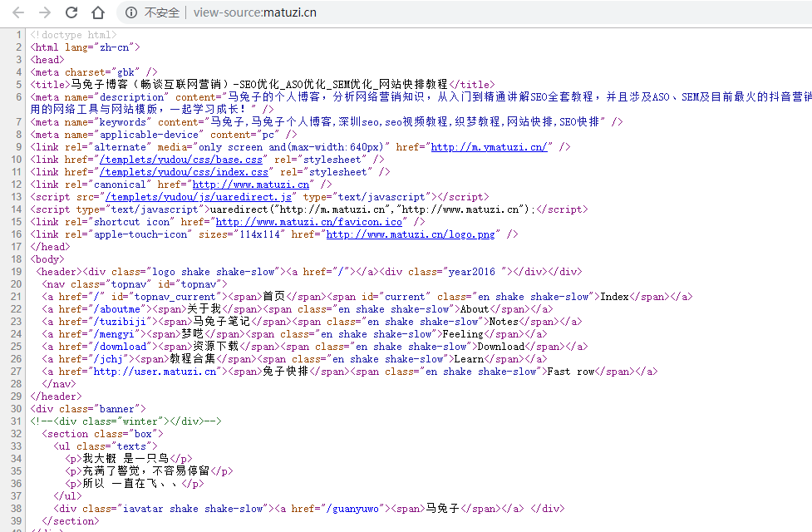Click the nav id="topnav" line
This screenshot has height=532, width=812.
[135, 283]
